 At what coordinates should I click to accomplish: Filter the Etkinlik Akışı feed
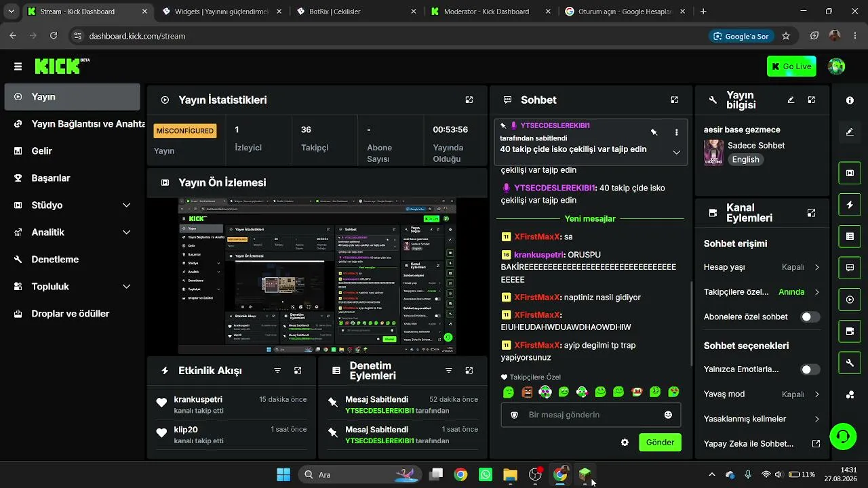(277, 371)
